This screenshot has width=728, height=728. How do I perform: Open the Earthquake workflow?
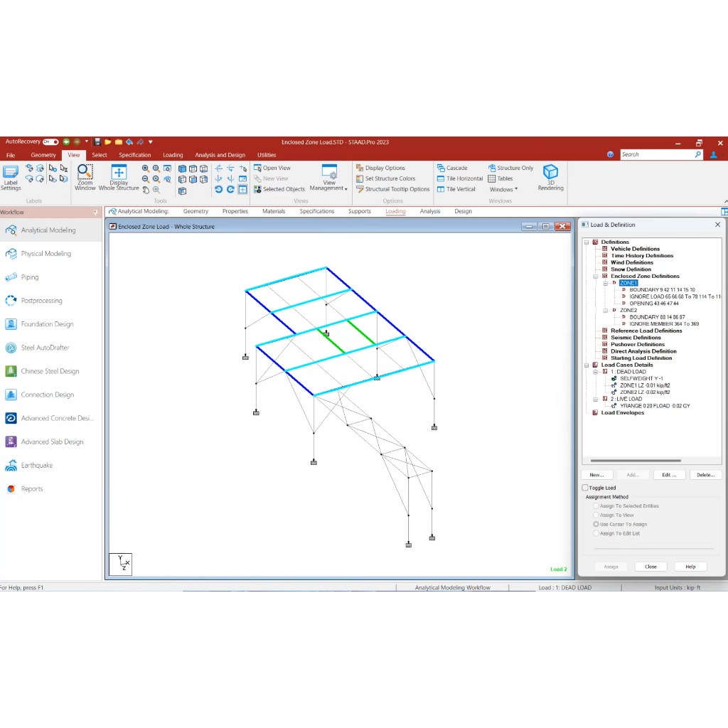coord(37,466)
